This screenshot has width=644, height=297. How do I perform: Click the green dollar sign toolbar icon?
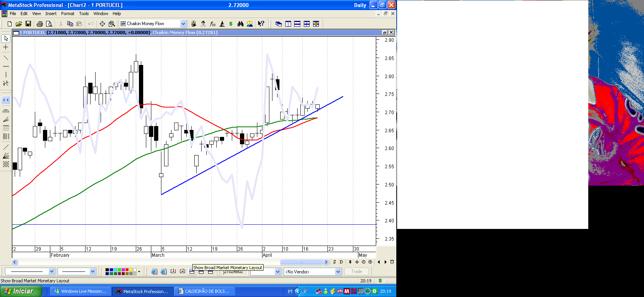[231, 24]
